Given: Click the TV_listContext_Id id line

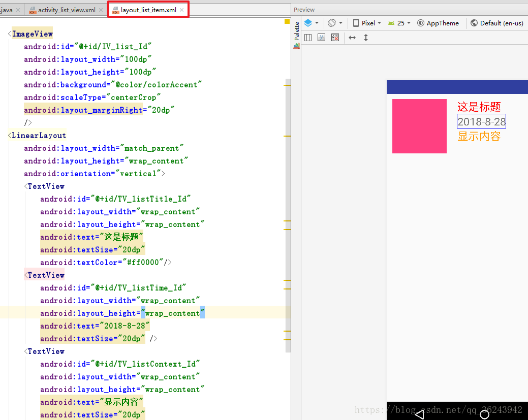Looking at the screenshot, I should click(120, 364).
